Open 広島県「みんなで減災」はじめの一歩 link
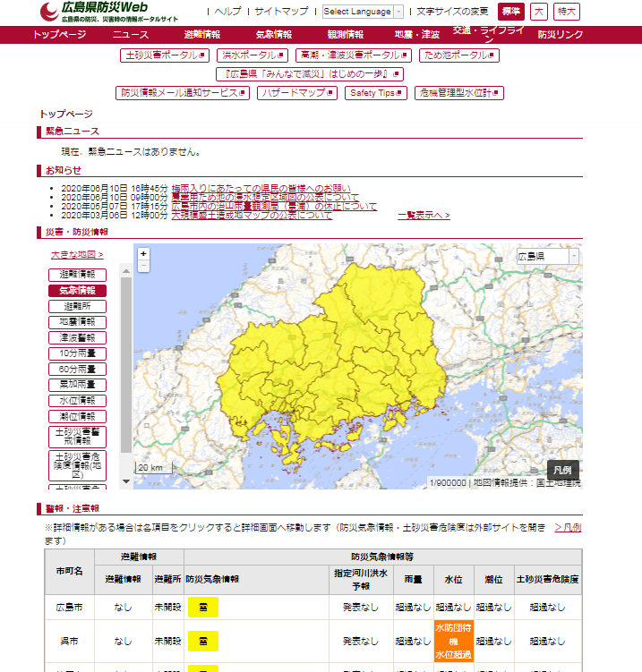Viewport: 642px width, 672px height. (310, 74)
